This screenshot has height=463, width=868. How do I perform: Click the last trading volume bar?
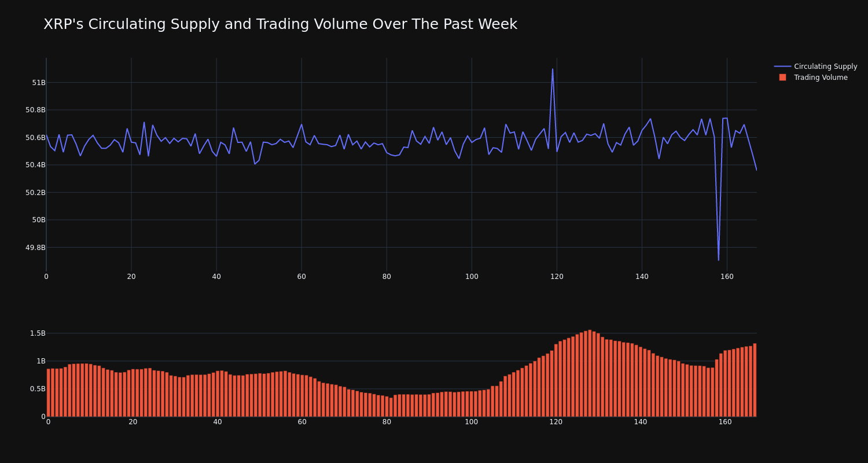coord(755,380)
